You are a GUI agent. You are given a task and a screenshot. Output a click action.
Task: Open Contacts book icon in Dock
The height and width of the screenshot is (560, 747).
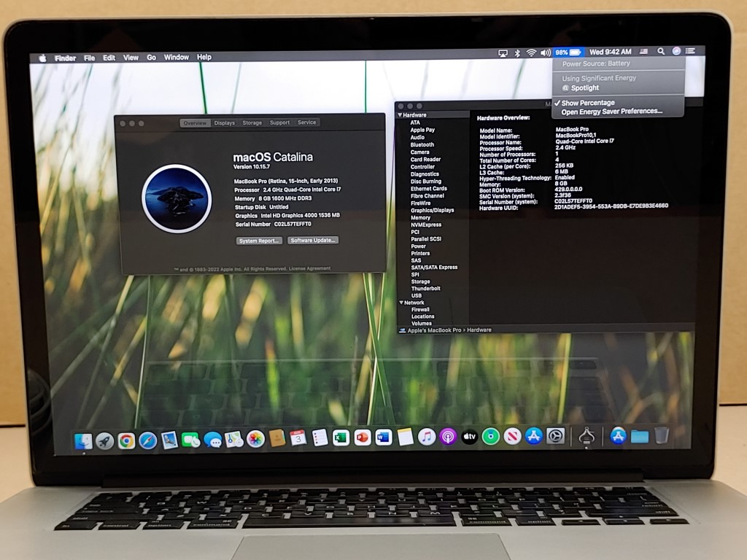point(276,438)
